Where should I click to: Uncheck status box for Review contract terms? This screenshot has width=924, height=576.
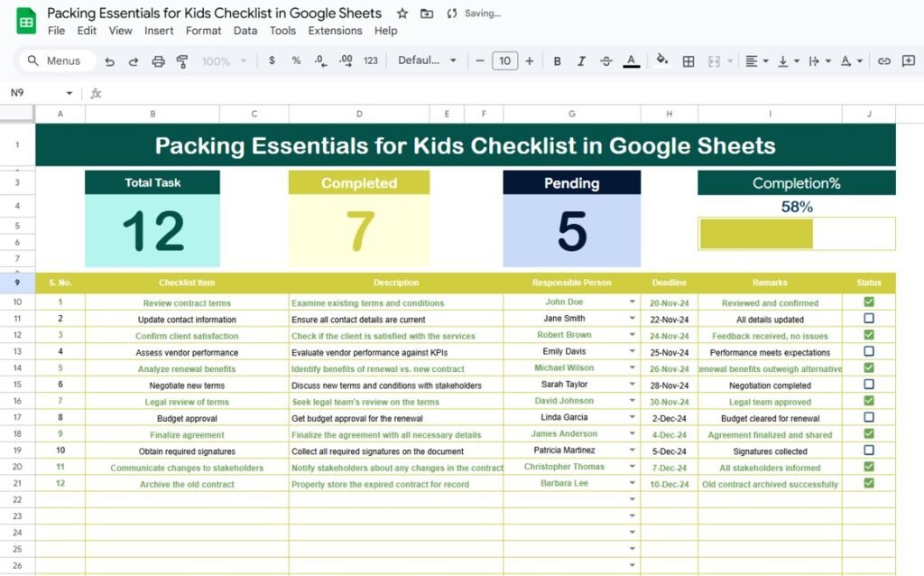pos(869,302)
